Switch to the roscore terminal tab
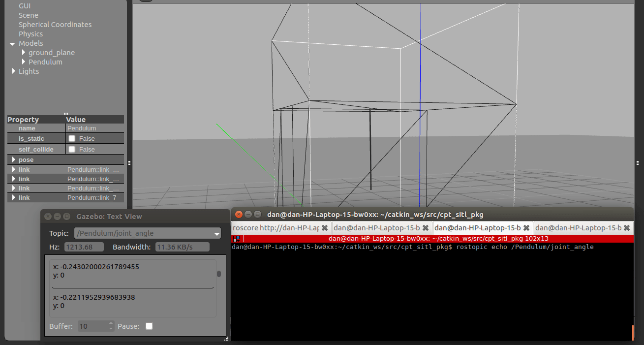644x345 pixels. 276,228
